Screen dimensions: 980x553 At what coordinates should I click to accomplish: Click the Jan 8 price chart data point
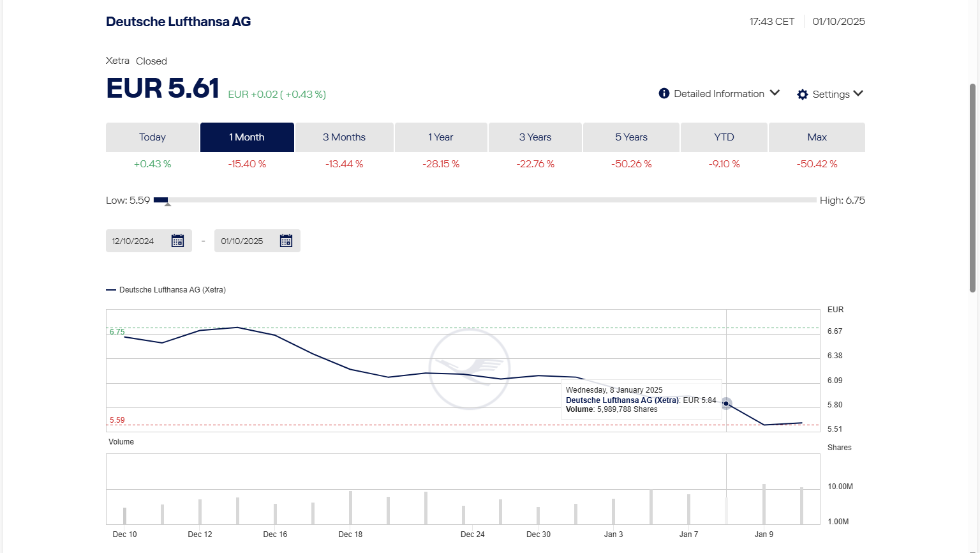pyautogui.click(x=726, y=404)
